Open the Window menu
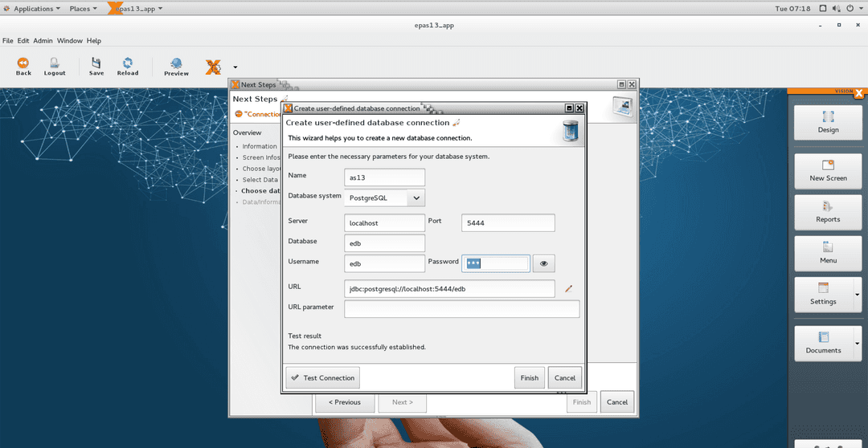The height and width of the screenshot is (448, 868). point(69,41)
